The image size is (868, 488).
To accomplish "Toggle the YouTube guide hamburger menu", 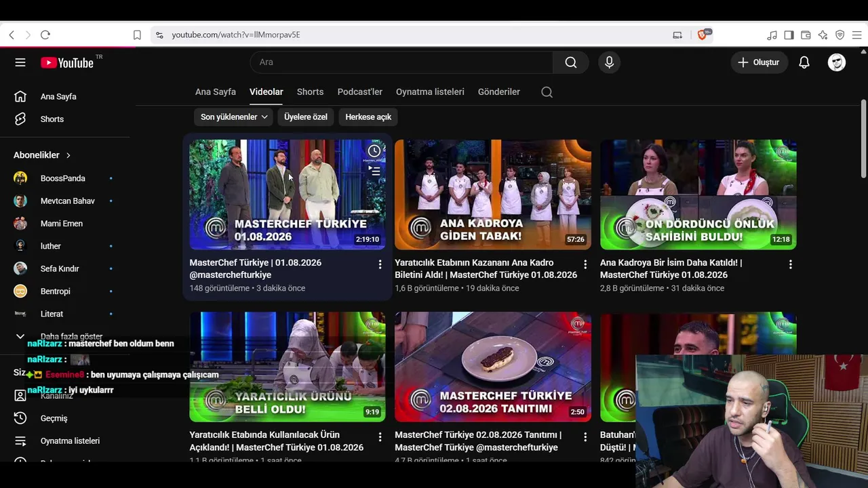I will pyautogui.click(x=20, y=62).
